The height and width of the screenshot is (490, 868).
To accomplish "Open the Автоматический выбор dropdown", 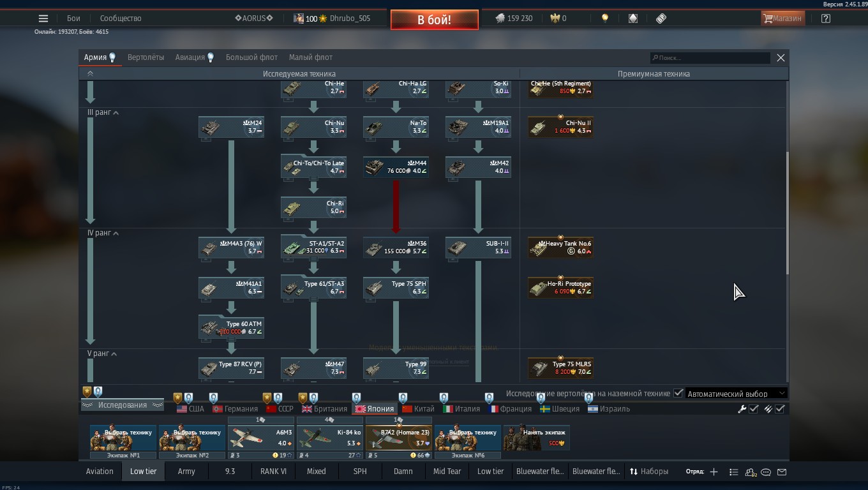I will [736, 394].
